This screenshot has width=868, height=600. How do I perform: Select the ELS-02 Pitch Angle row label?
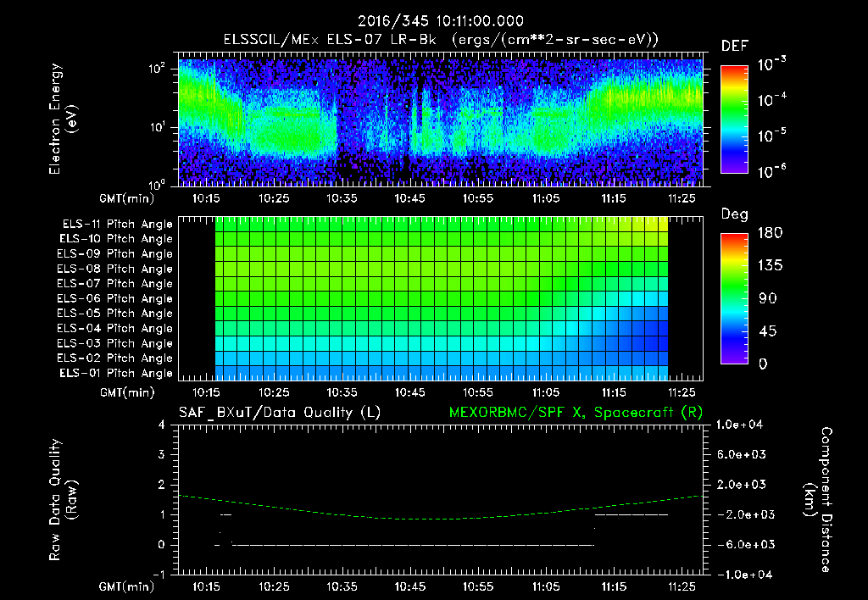[115, 358]
